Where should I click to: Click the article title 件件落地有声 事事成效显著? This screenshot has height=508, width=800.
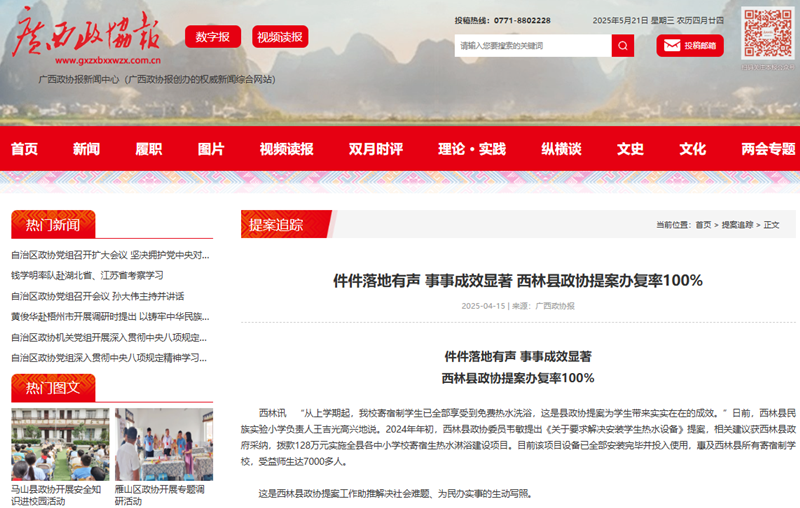[x=518, y=281]
